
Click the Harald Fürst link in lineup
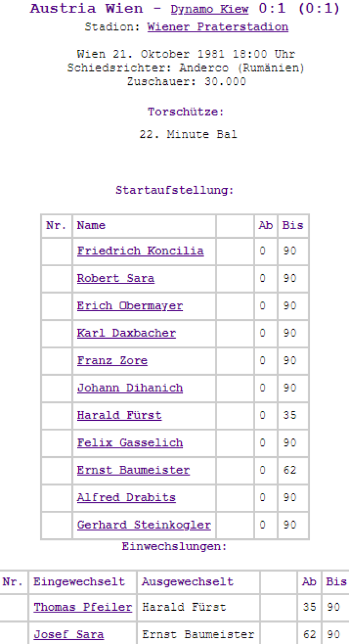[119, 415]
